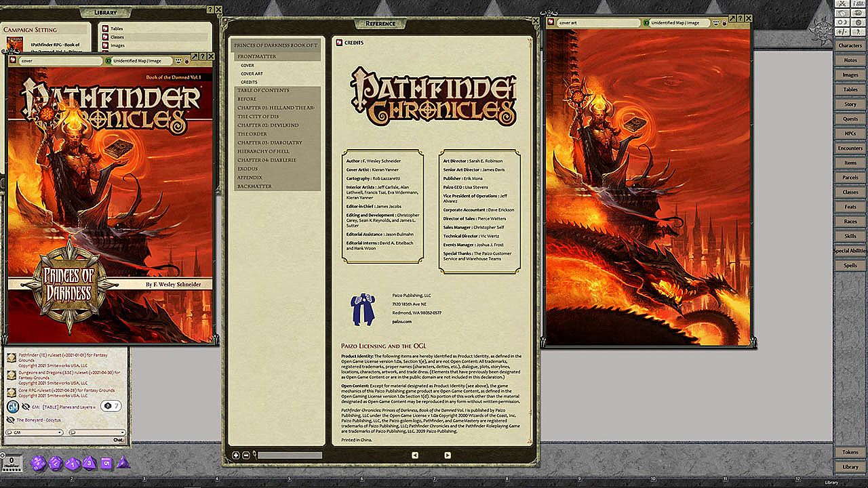Open Tokens at sidebar bottom
This screenshot has height=488, width=868.
[x=850, y=452]
